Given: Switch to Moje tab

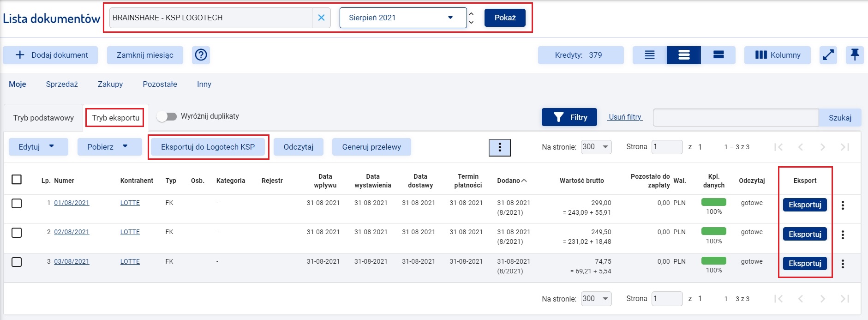Looking at the screenshot, I should click(x=18, y=84).
